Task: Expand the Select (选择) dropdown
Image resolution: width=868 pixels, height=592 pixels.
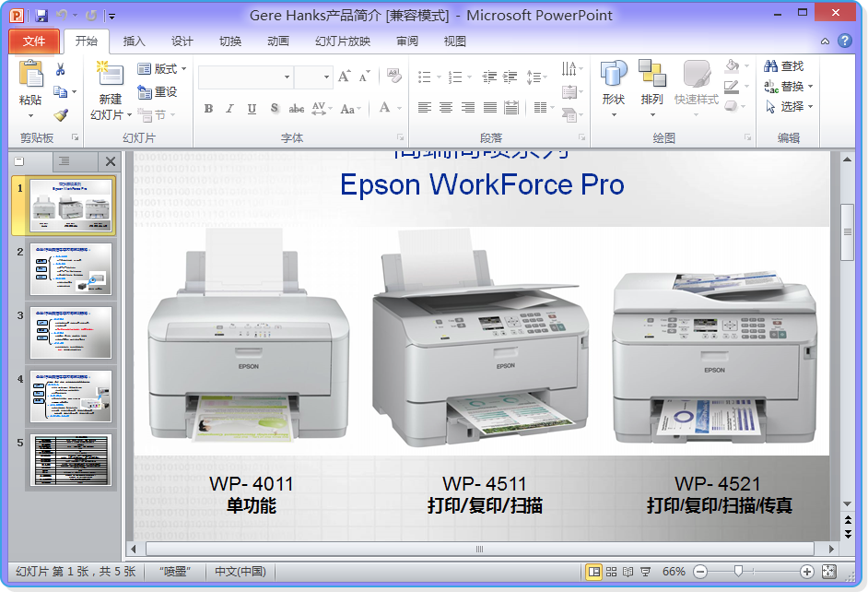Action: [x=791, y=107]
